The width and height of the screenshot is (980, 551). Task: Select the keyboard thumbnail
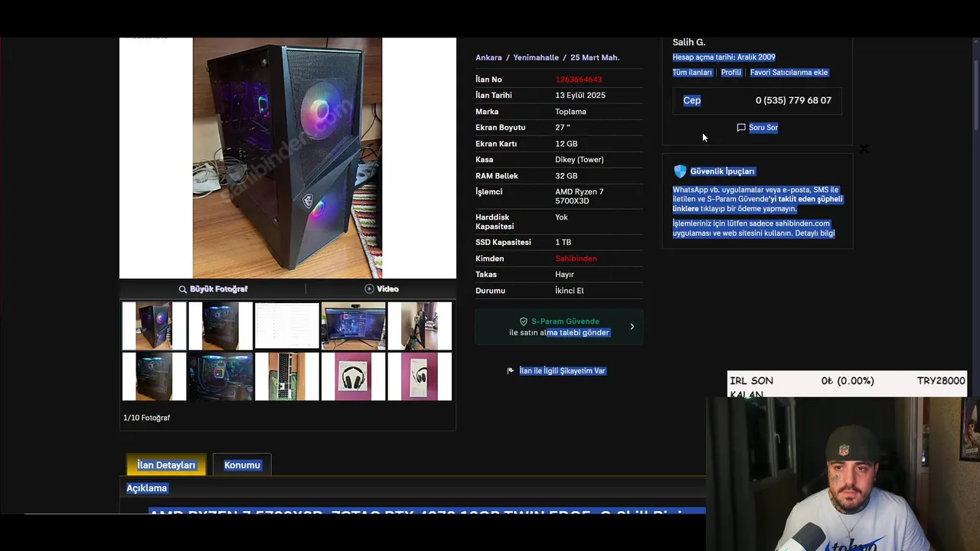pos(287,377)
